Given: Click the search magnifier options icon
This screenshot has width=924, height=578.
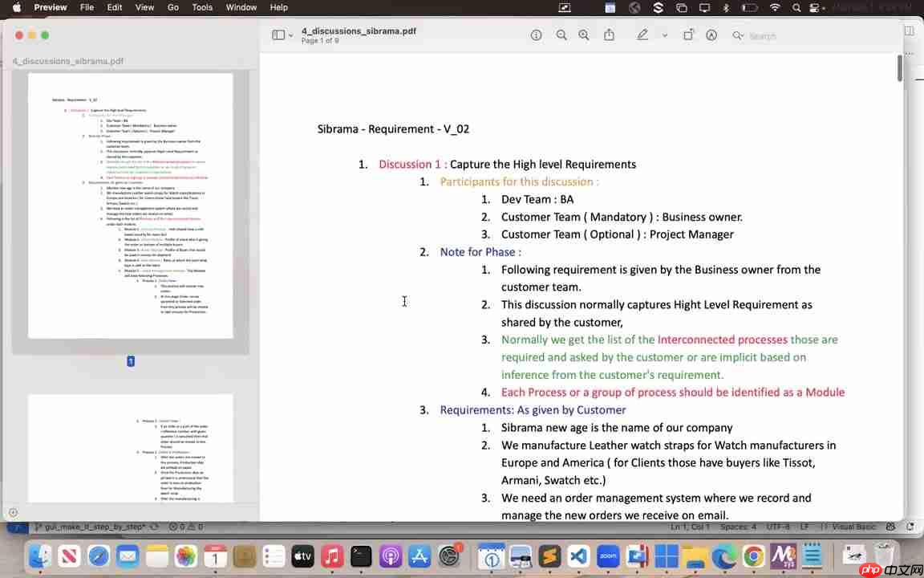Looking at the screenshot, I should [x=737, y=36].
